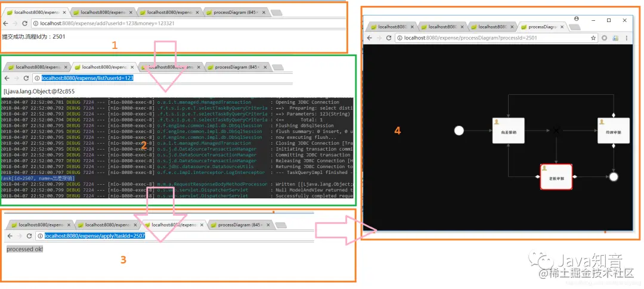
Task: Close the processDiagram tab in the diagram window
Action: coord(563,27)
